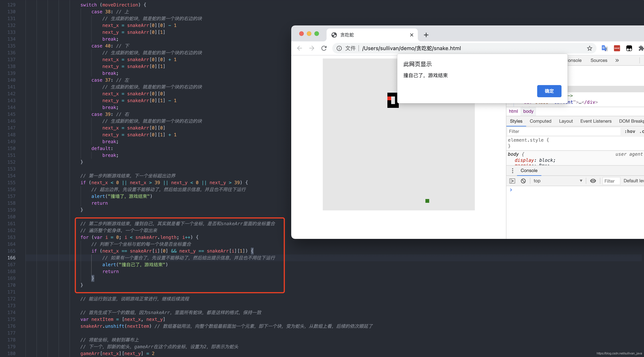Open the Default levels dropdown

tap(634, 181)
